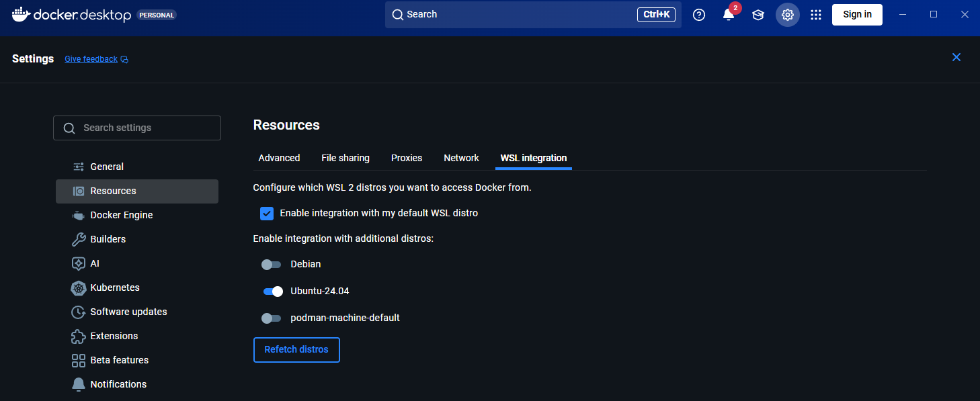Switch to the Proxies tab
Image resolution: width=980 pixels, height=401 pixels.
[406, 158]
